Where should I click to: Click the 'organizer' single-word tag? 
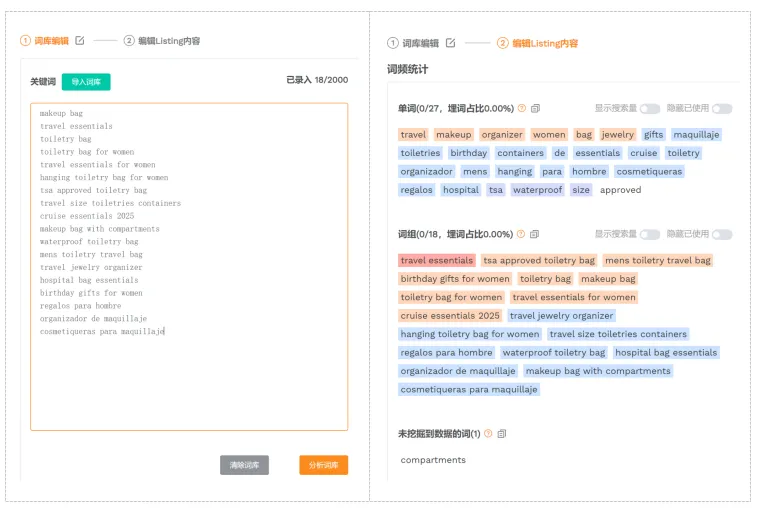[502, 135]
